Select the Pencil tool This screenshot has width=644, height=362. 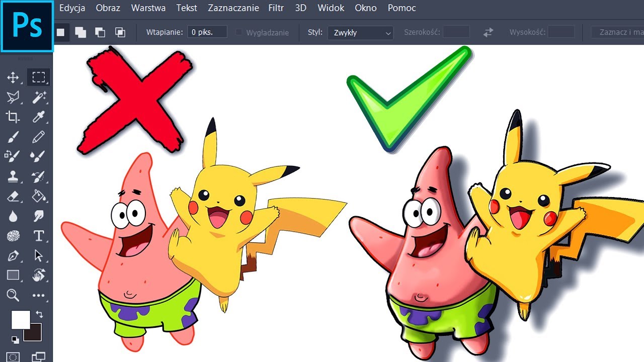tap(39, 137)
